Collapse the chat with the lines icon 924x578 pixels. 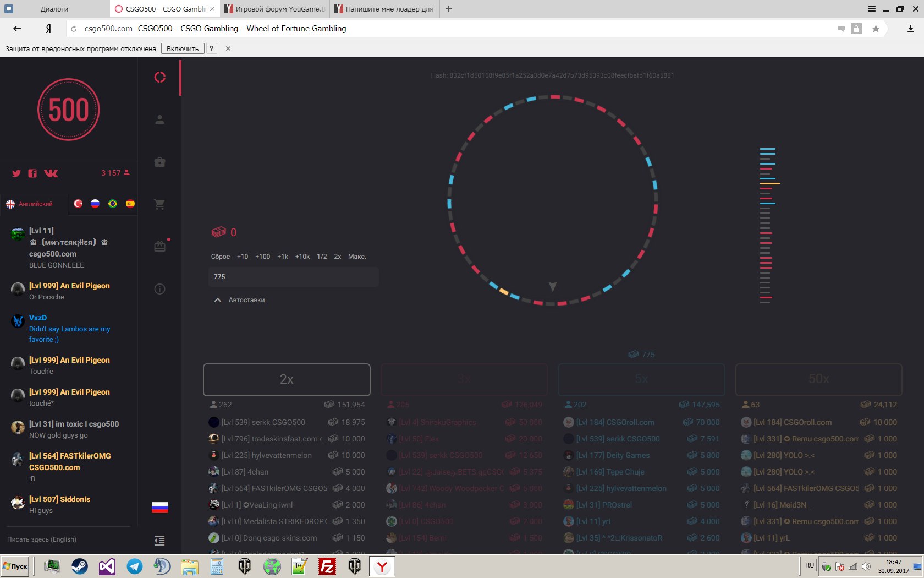[159, 541]
